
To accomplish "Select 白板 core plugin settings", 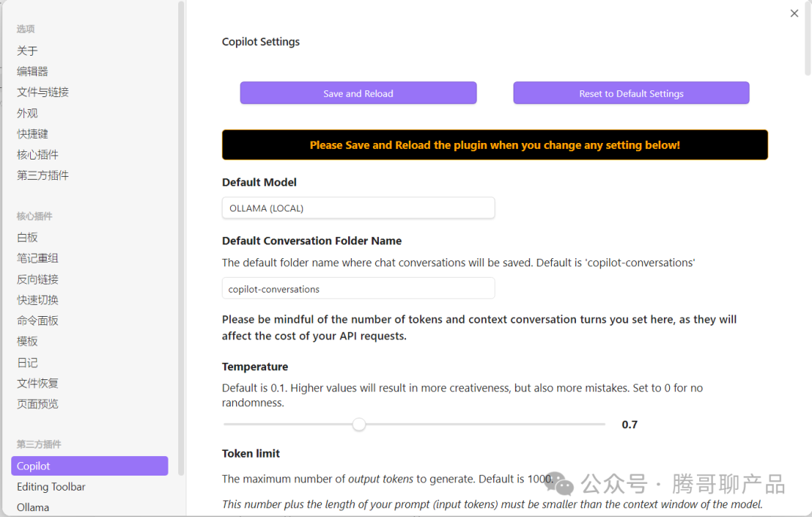I will pyautogui.click(x=27, y=238).
